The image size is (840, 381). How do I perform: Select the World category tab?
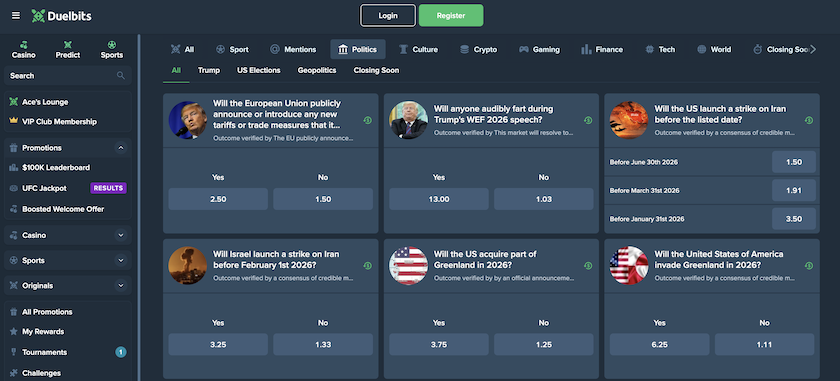[714, 49]
